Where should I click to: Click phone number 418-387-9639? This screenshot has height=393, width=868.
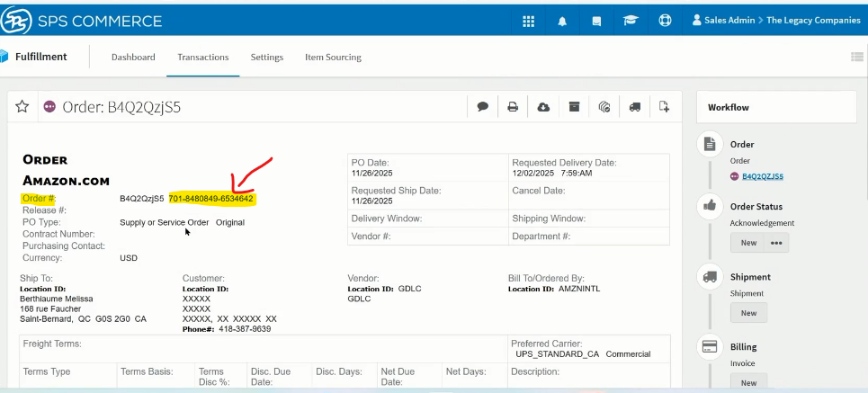(246, 329)
